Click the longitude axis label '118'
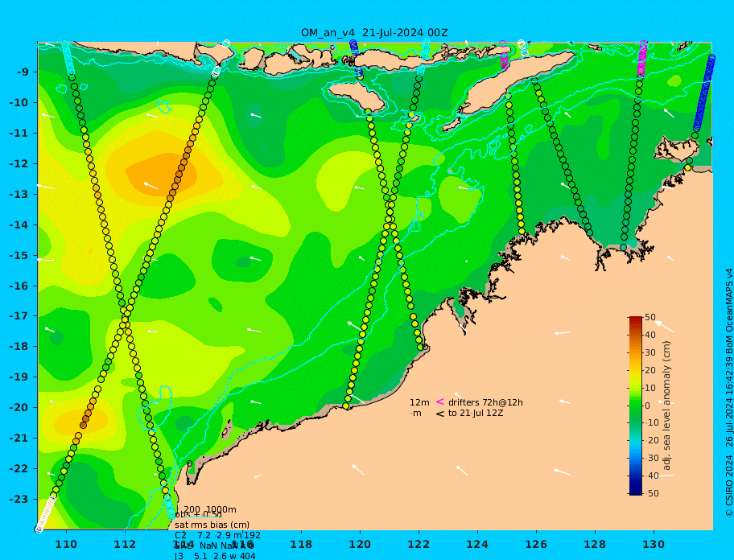Viewport: 734px width, 560px height. 301,545
